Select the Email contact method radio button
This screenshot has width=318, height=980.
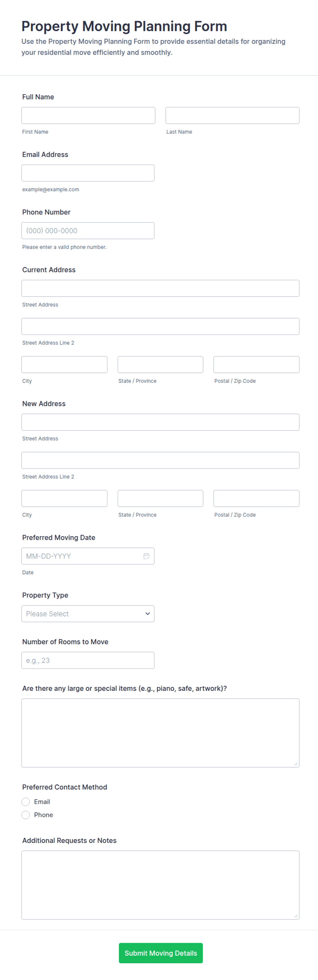(26, 802)
